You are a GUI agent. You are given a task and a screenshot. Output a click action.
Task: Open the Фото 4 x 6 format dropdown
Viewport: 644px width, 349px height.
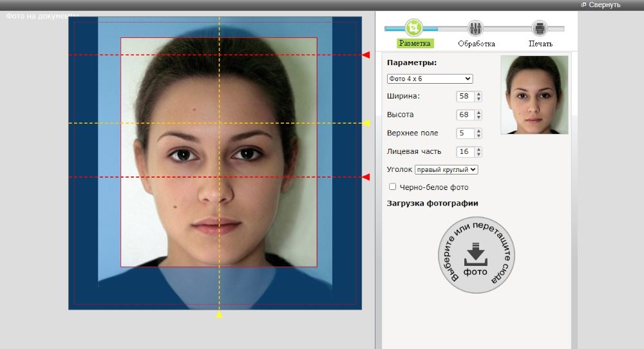point(430,79)
